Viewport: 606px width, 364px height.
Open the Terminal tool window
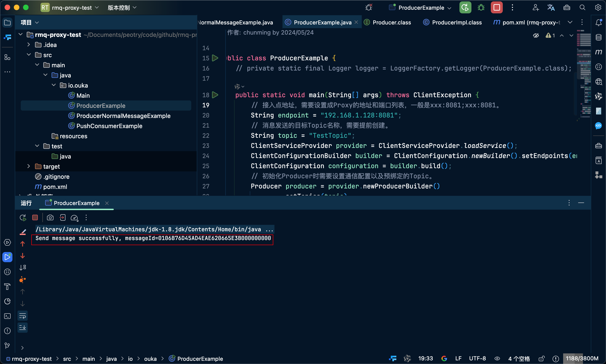pyautogui.click(x=7, y=316)
